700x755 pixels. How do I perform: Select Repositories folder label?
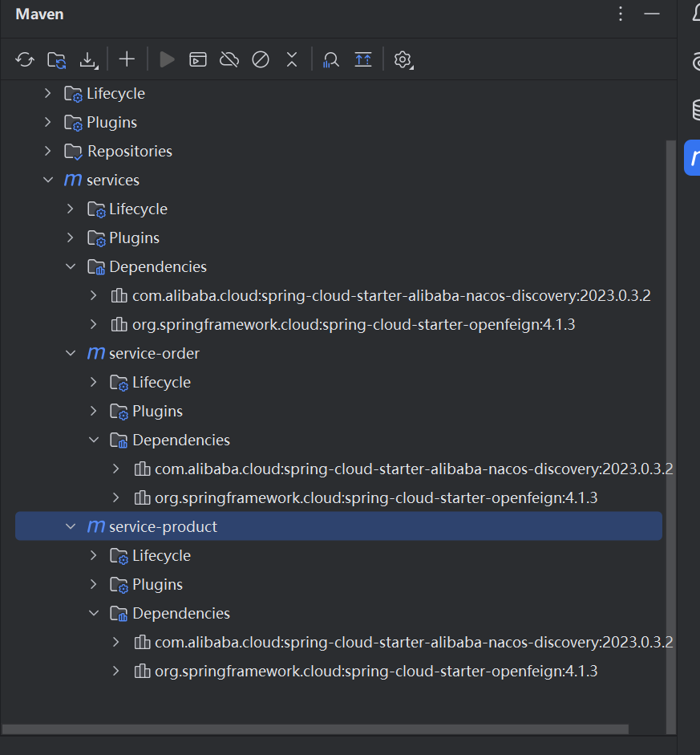click(129, 151)
